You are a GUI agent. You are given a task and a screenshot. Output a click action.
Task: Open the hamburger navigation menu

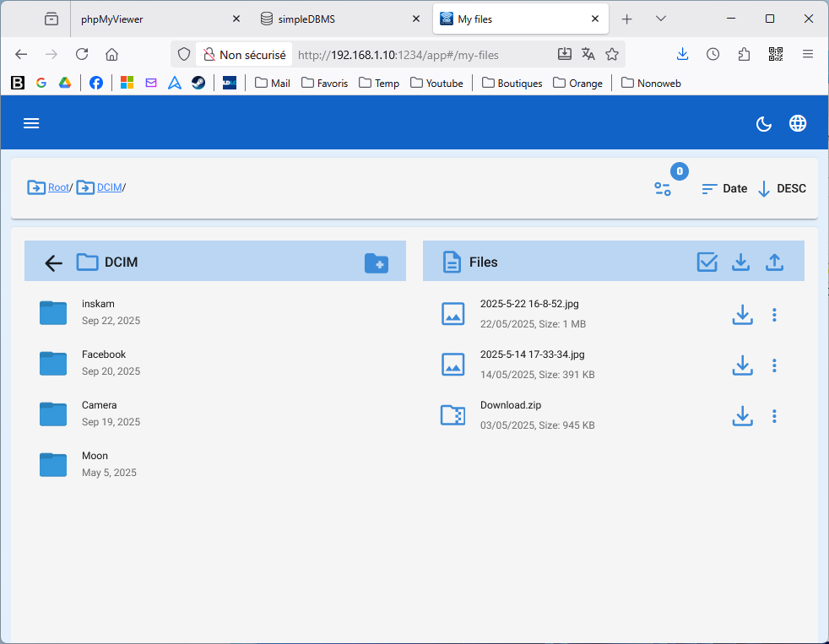(x=31, y=123)
